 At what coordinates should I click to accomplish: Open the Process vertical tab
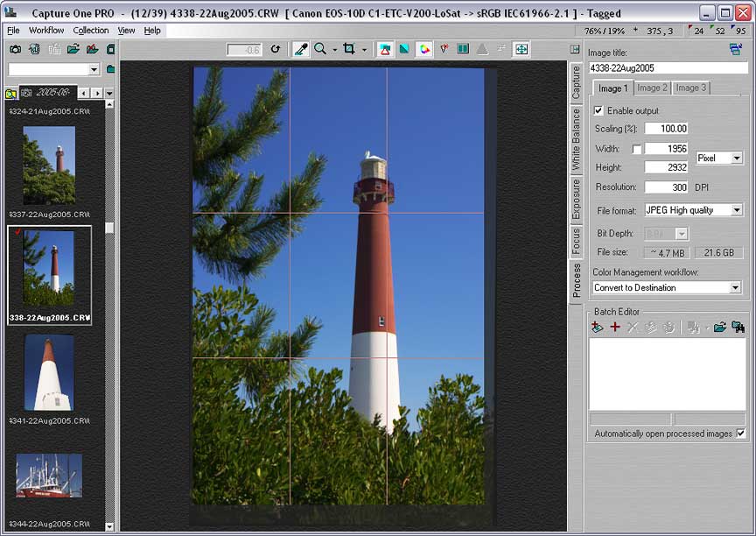(x=576, y=281)
